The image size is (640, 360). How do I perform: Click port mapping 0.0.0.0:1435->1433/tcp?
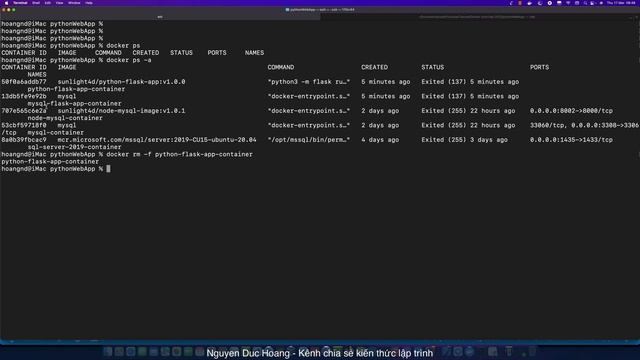click(x=571, y=140)
